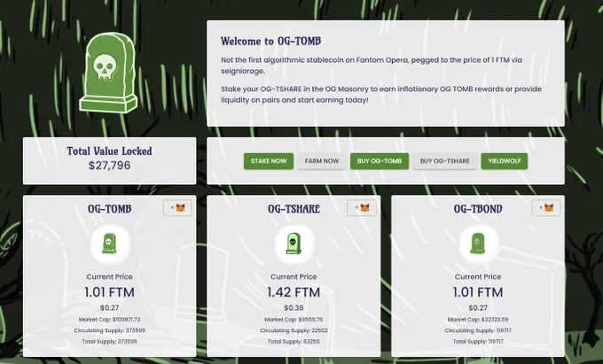Click OG-TOMB Market Cap value
This screenshot has height=364, width=603.
click(x=126, y=320)
